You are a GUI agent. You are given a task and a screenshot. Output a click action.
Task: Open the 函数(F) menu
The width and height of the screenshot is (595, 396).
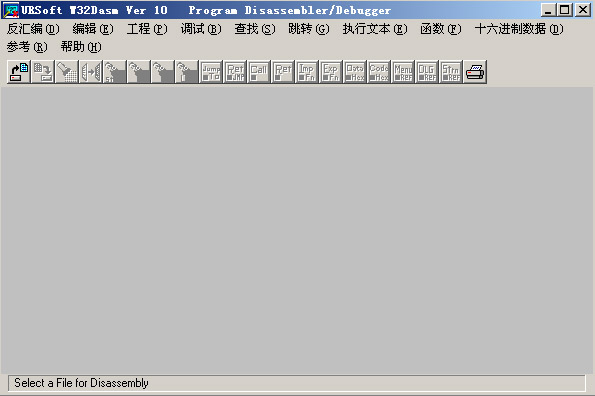click(441, 29)
